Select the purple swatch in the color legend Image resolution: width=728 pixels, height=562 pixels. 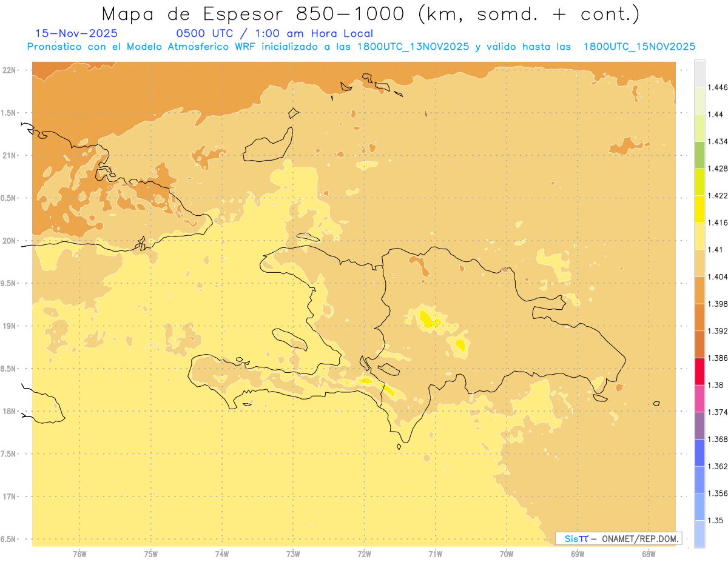[x=699, y=425]
